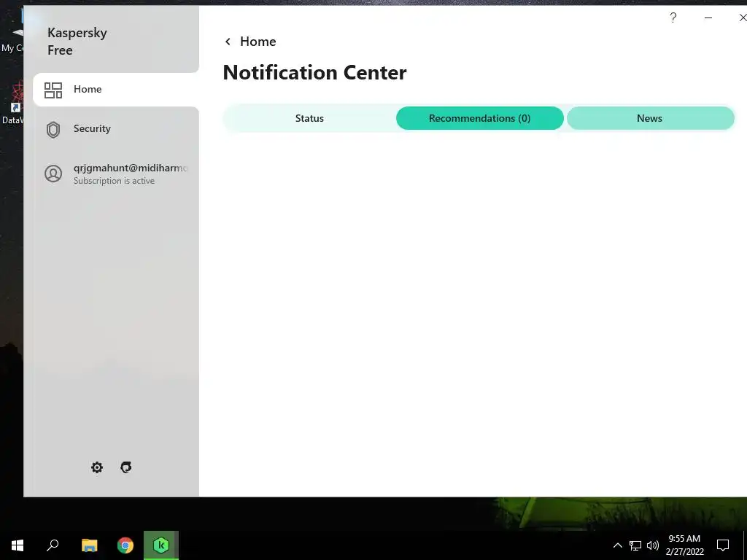
Task: Go back using the arrow beside Home
Action: (228, 42)
